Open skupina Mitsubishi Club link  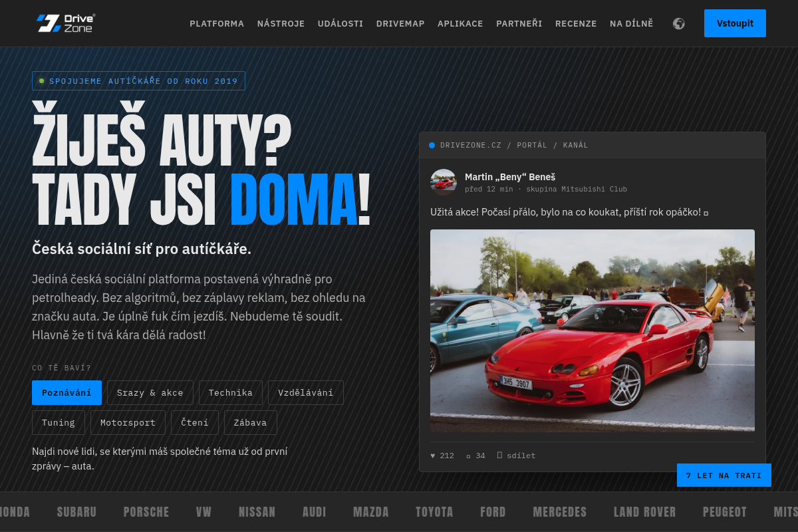[577, 189]
